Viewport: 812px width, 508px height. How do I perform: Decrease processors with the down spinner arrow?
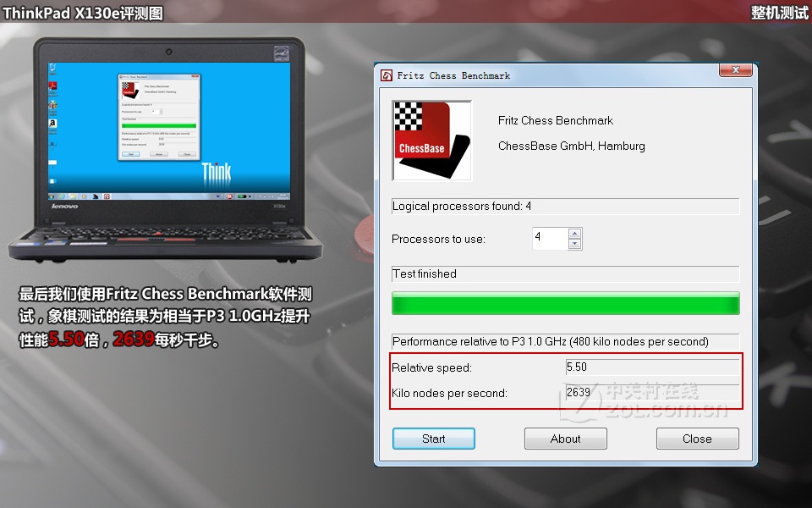[575, 244]
